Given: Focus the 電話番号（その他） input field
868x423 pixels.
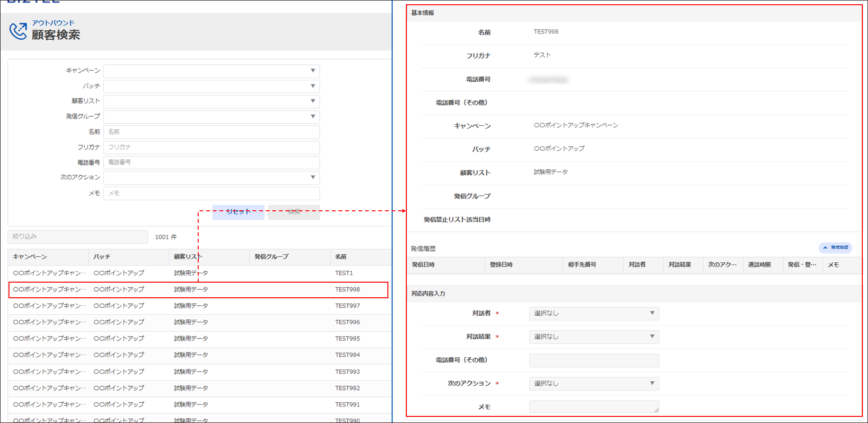Looking at the screenshot, I should pyautogui.click(x=594, y=360).
